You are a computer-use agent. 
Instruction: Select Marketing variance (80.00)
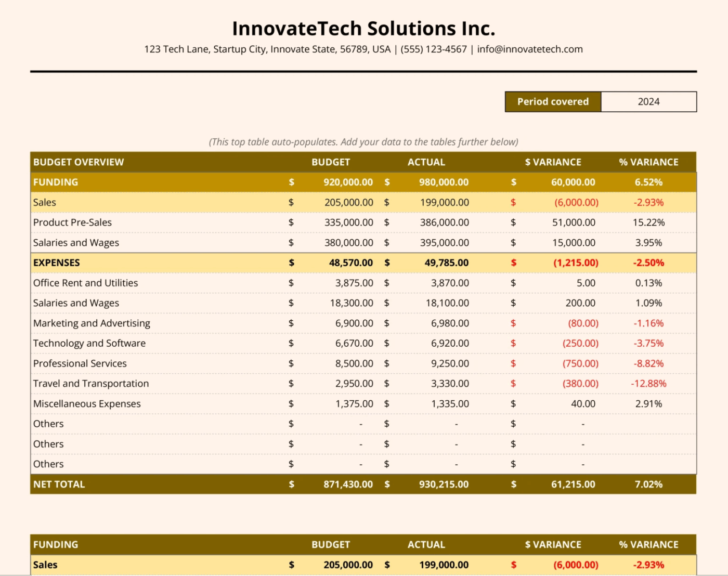(583, 323)
